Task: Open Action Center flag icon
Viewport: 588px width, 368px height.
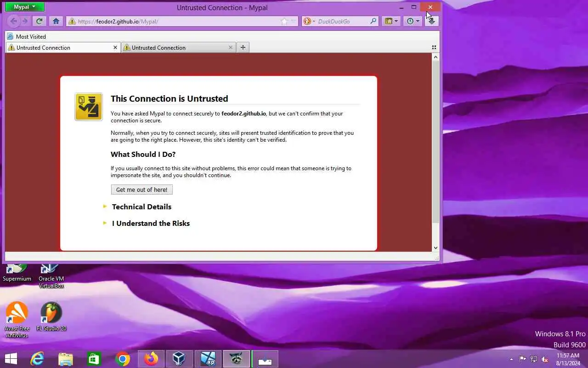Action: [523, 359]
